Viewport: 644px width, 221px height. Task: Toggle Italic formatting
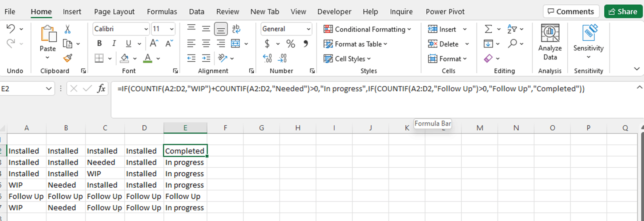click(114, 44)
